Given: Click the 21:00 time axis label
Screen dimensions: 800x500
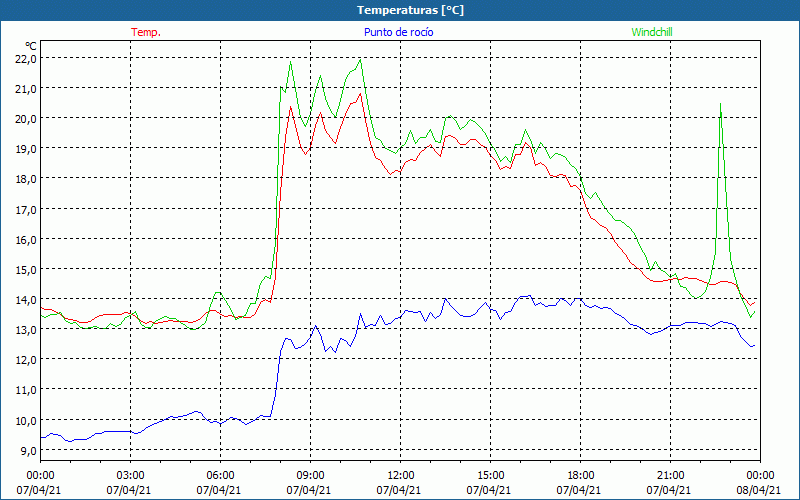Looking at the screenshot, I should tap(670, 475).
